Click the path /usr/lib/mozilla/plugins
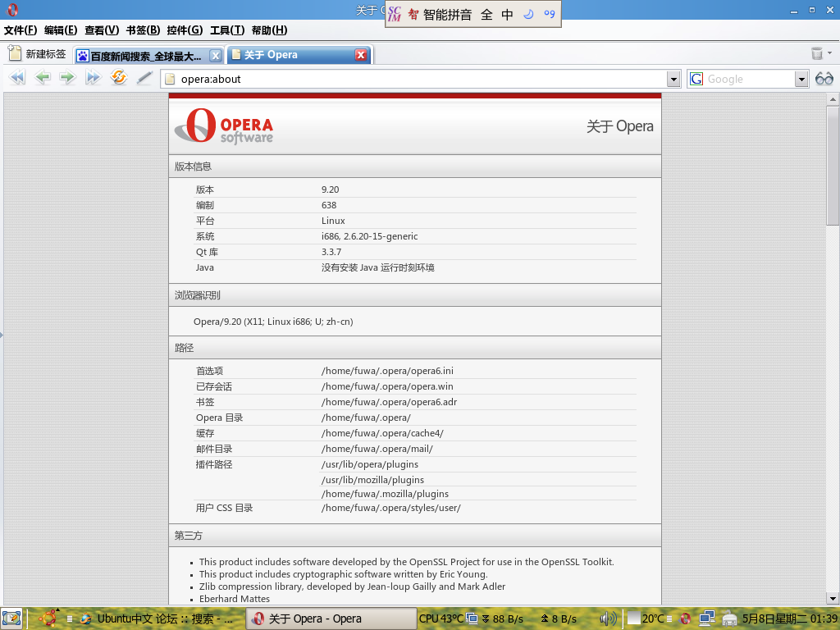The image size is (840, 630). coord(373,480)
